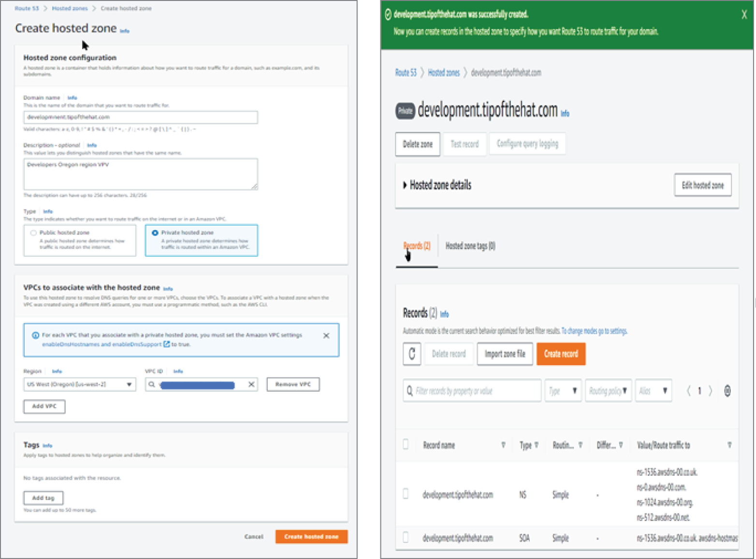Click the Edit hosted zone button
Screen dimensions: 756x559
703,185
